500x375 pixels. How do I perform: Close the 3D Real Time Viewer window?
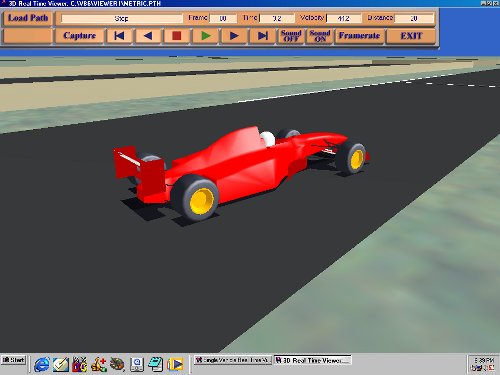[x=496, y=3]
